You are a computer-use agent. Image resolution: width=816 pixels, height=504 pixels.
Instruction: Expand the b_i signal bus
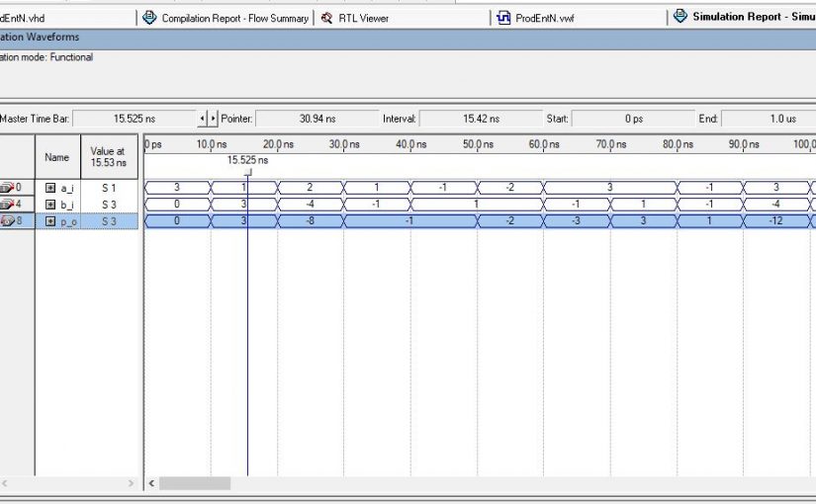(x=50, y=205)
